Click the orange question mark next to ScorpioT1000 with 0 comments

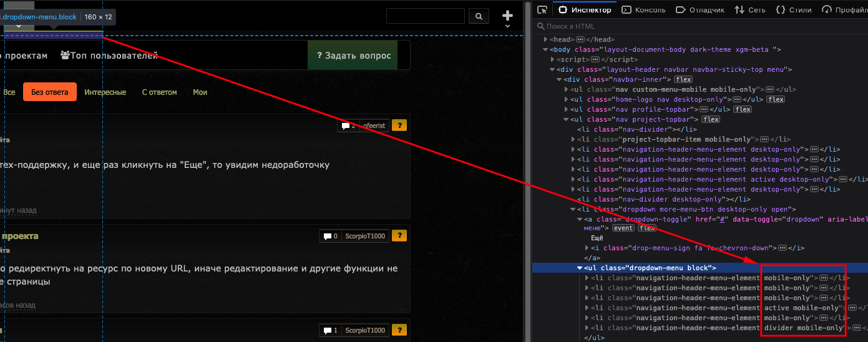pos(399,236)
